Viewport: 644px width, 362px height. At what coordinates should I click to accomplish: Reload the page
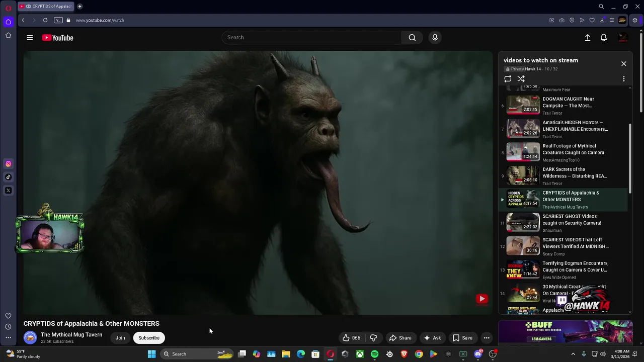click(x=45, y=20)
